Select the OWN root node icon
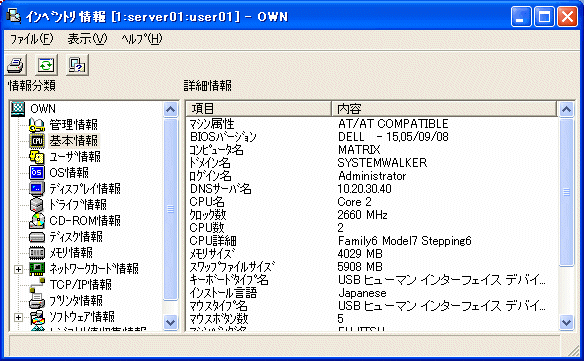Image resolution: width=584 pixels, height=361 pixels. [18, 109]
